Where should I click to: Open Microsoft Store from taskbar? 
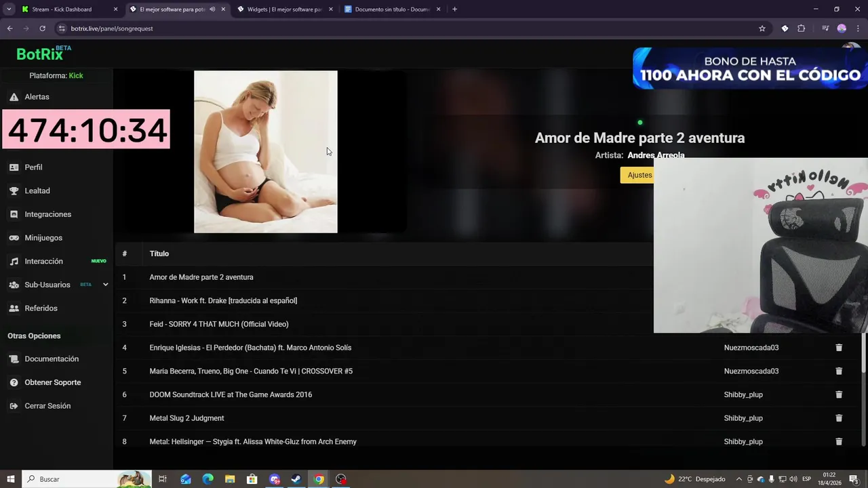[252, 479]
